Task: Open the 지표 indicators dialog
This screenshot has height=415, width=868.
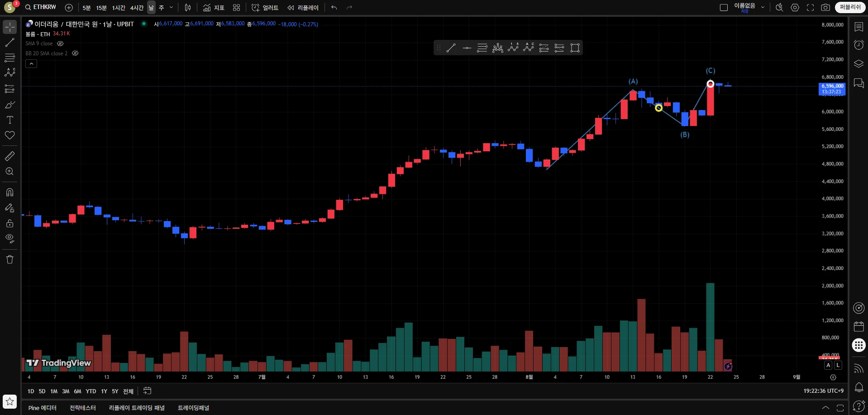Action: 214,8
